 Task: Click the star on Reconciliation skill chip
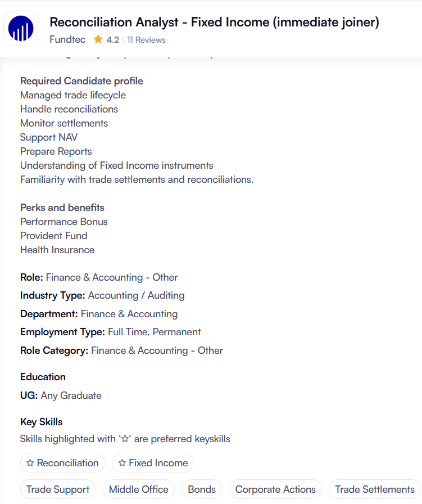coord(30,463)
